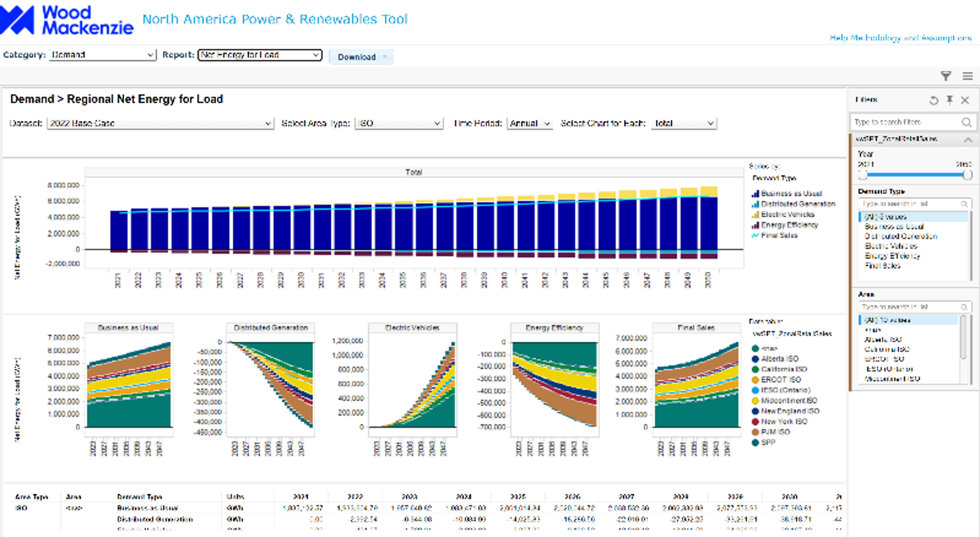Reset filters with the circular arrow icon
This screenshot has height=537, width=980.
933,100
